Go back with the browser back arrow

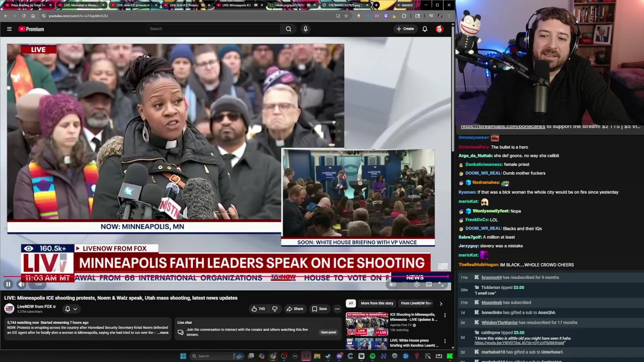[x=6, y=16]
